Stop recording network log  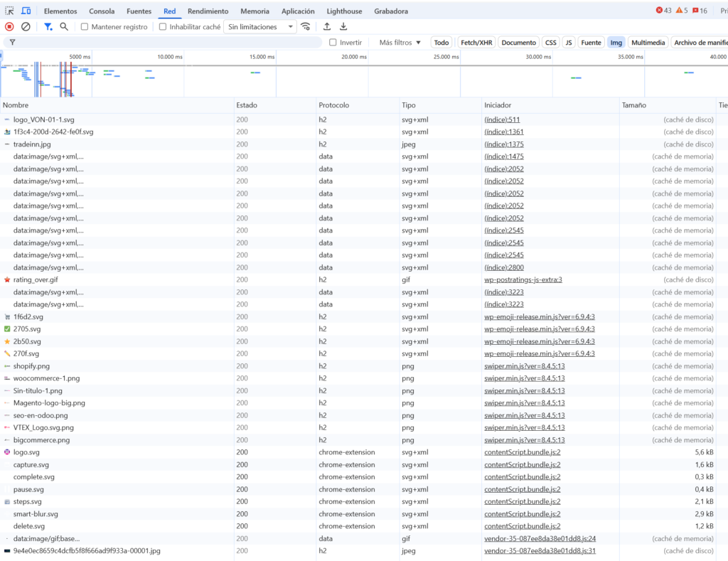point(9,26)
